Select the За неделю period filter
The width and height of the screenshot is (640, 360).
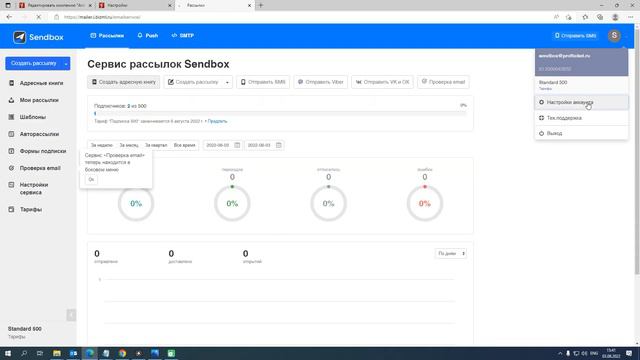pyautogui.click(x=101, y=145)
